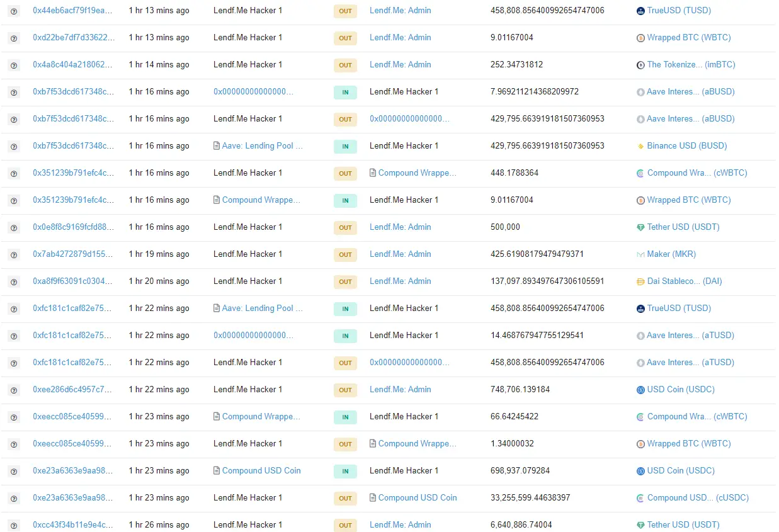Open Lendf.Me: Admin address in the MKR row
This screenshot has height=532, width=779.
click(x=401, y=254)
